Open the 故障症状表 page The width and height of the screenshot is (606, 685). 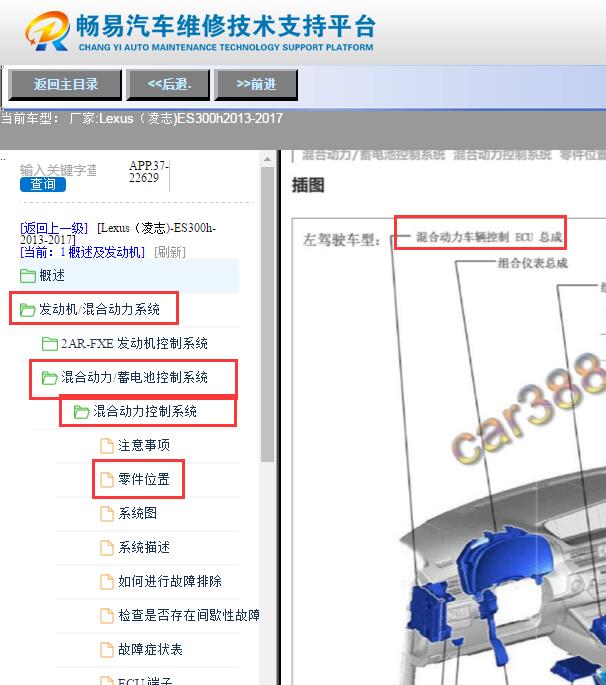click(x=150, y=649)
